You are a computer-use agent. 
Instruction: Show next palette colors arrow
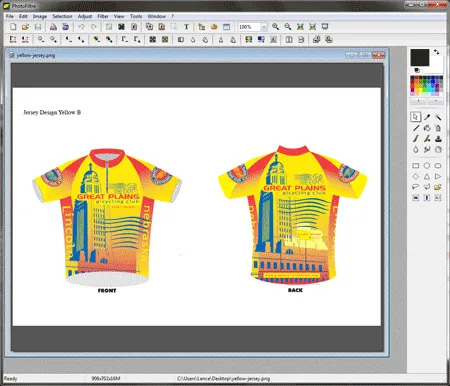435,100
